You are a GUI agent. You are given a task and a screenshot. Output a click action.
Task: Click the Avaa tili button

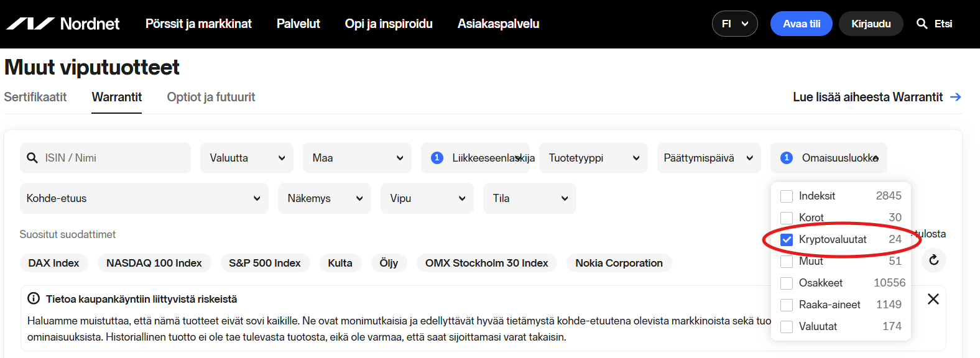click(x=802, y=24)
